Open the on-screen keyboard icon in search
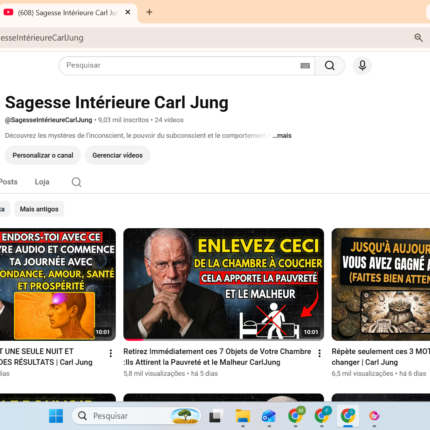This screenshot has height=430, width=430. 305,66
